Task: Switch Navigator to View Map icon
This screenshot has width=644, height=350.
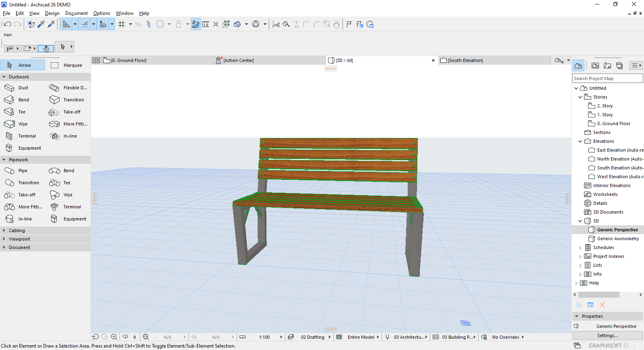Action: (x=595, y=66)
